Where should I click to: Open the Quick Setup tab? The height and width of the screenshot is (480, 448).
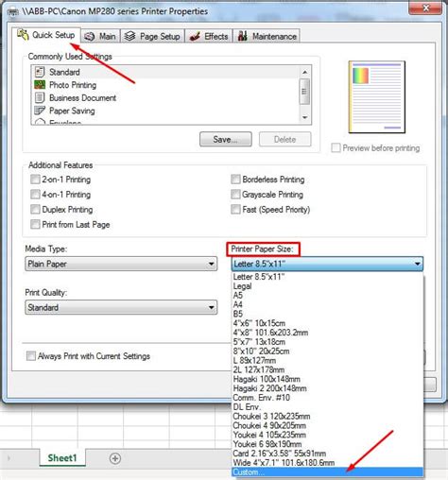46,35
